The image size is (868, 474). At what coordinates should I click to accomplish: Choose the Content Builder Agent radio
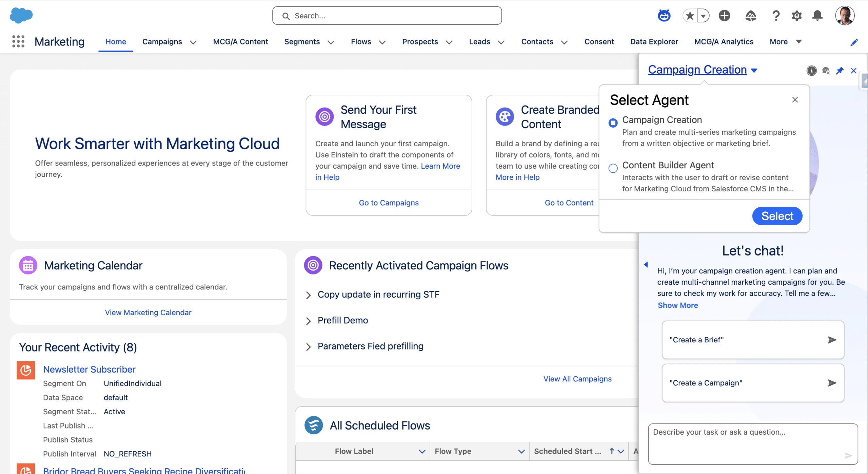pyautogui.click(x=613, y=168)
